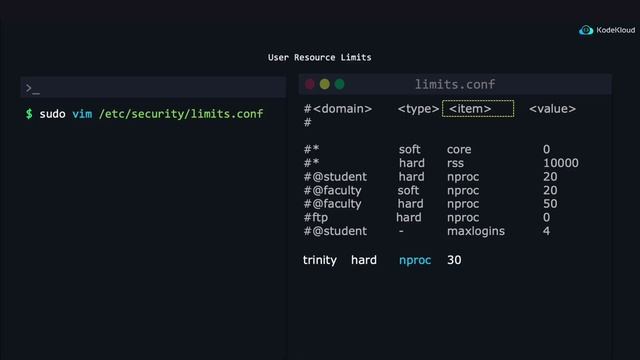Click the yellow minimize window dot
This screenshot has height=360, width=640.
[324, 84]
